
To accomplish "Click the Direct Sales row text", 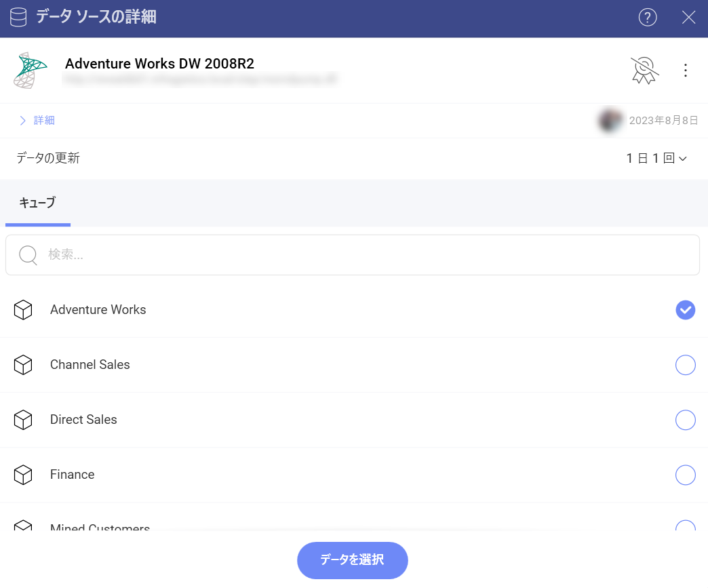I will pyautogui.click(x=83, y=420).
